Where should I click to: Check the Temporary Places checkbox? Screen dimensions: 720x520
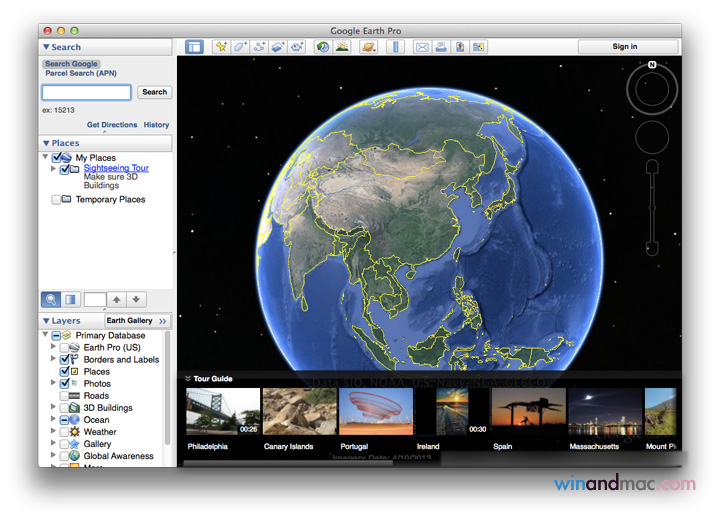[56, 200]
